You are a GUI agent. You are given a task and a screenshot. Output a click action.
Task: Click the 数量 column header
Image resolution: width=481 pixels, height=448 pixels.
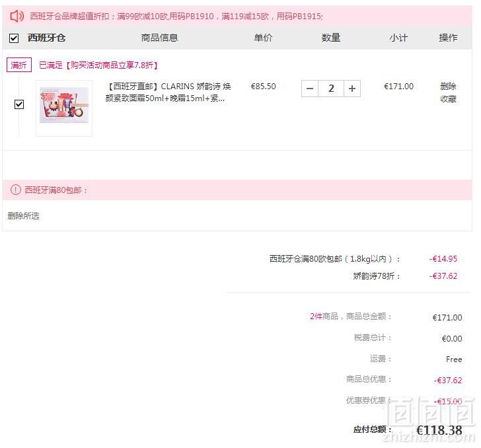coord(330,38)
